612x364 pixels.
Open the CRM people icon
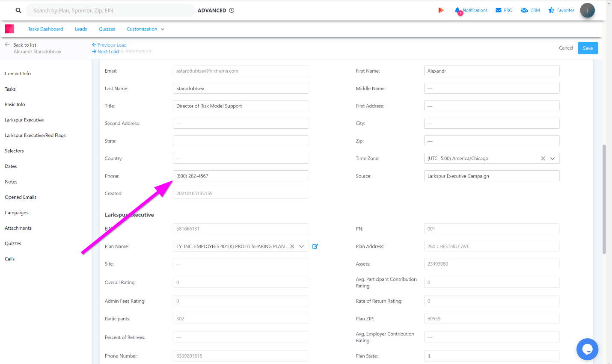(x=524, y=10)
